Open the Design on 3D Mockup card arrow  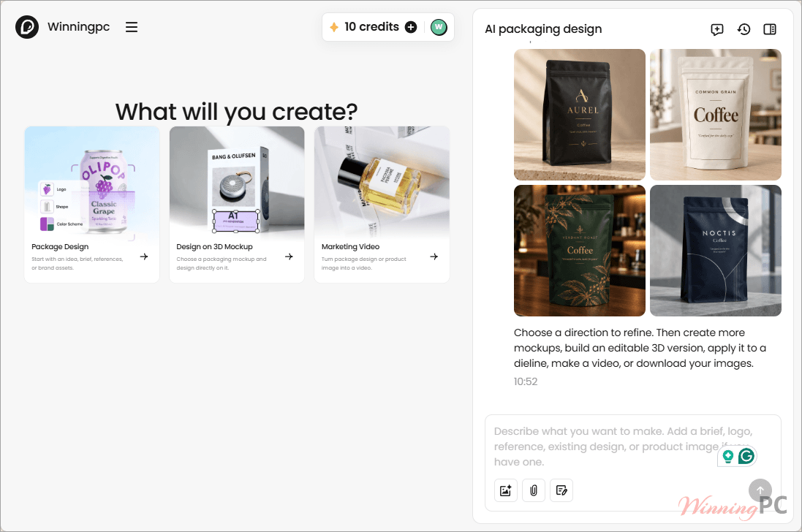(289, 256)
